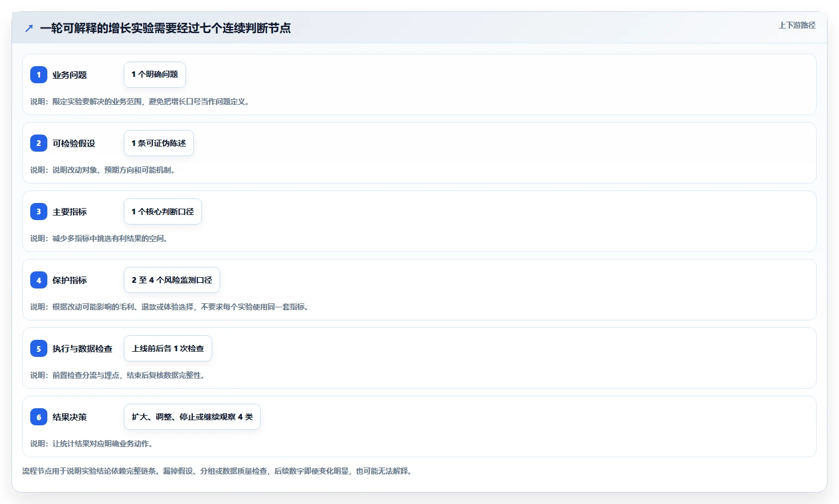Click the heading '一轮可解释的增长实验需要经过七个连续判断节点'
Viewport: 839px width, 504px height.
pyautogui.click(x=165, y=28)
